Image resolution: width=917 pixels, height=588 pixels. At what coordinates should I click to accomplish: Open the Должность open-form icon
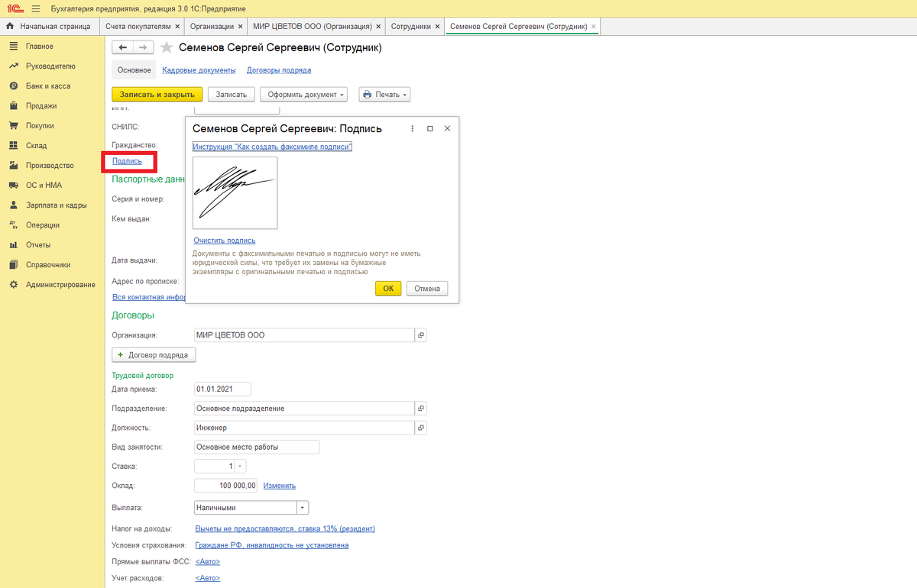click(x=420, y=428)
